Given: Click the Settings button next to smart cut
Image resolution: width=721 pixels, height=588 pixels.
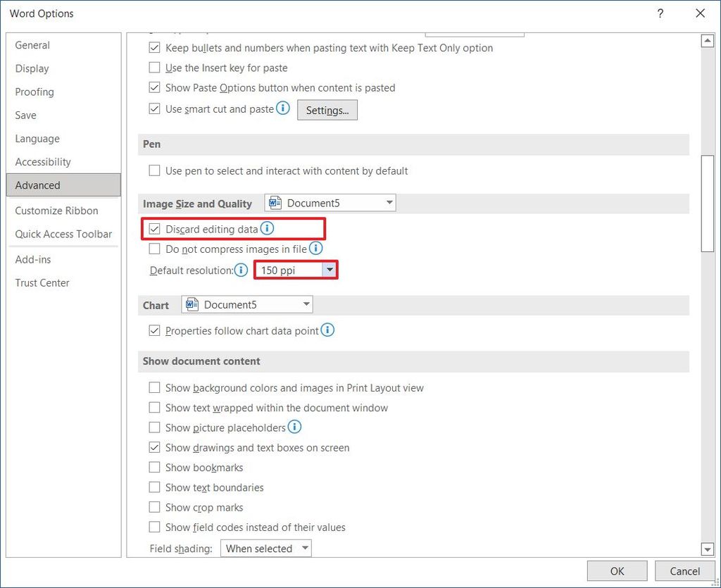Looking at the screenshot, I should (327, 110).
